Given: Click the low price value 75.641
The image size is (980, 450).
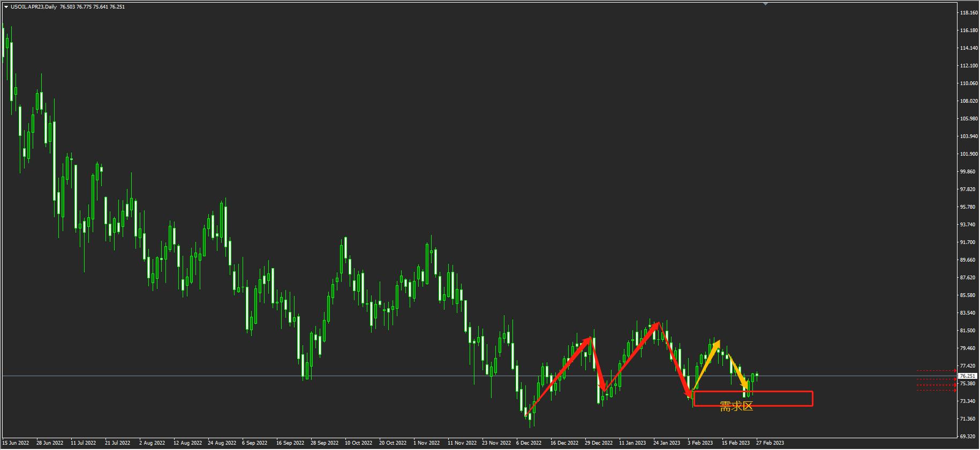Looking at the screenshot, I should 101,7.
